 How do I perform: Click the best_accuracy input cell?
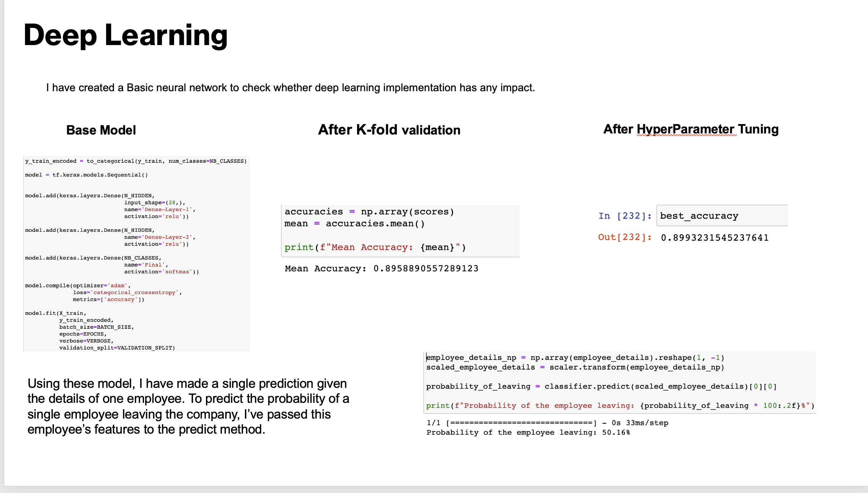(x=722, y=216)
